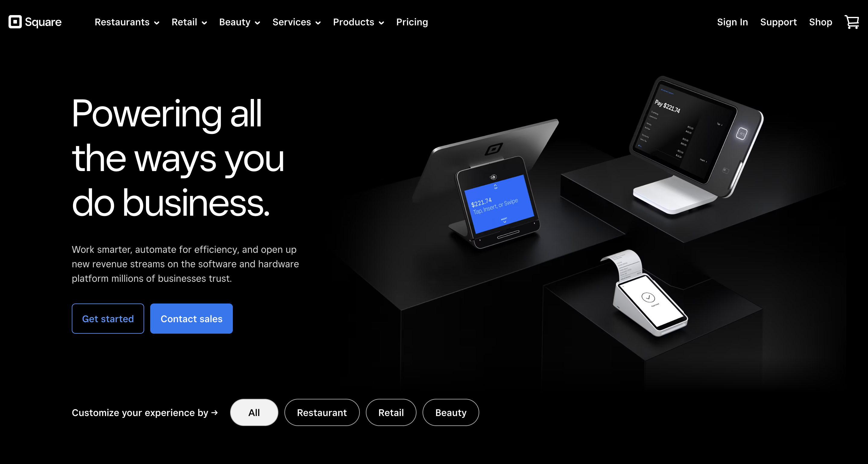Screen dimensions: 868x464
Task: Expand the Retail navigation menu
Action: coord(188,22)
